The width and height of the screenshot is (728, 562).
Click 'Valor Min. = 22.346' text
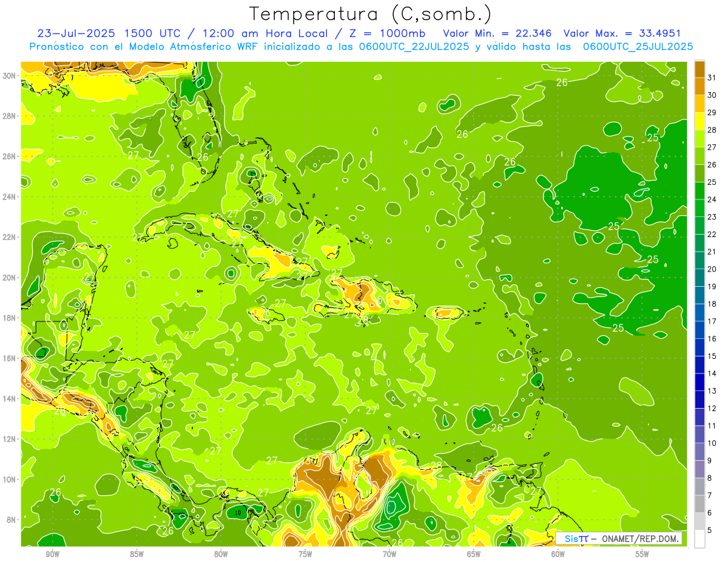point(497,33)
